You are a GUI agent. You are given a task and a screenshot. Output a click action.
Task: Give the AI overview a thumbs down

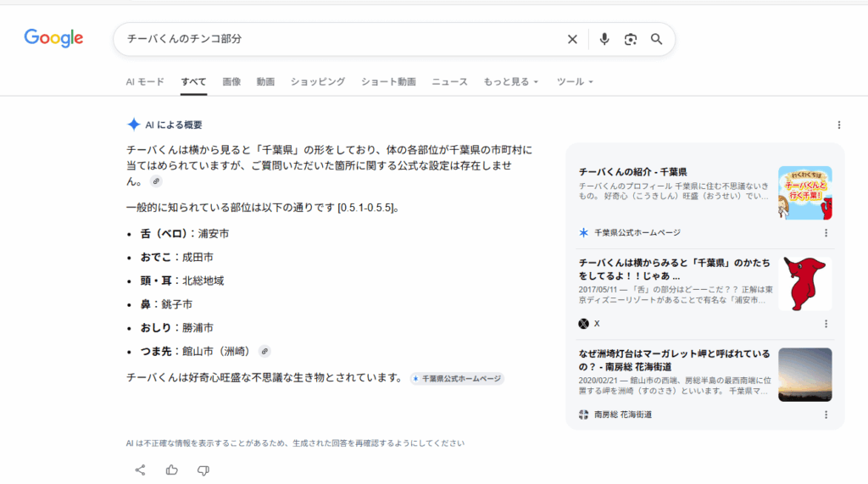coord(203,470)
